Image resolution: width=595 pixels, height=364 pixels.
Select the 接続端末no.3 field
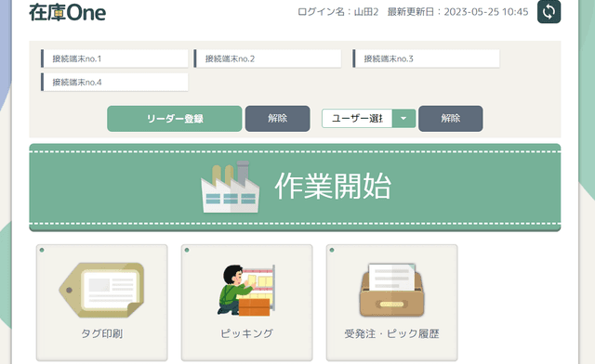pos(426,58)
